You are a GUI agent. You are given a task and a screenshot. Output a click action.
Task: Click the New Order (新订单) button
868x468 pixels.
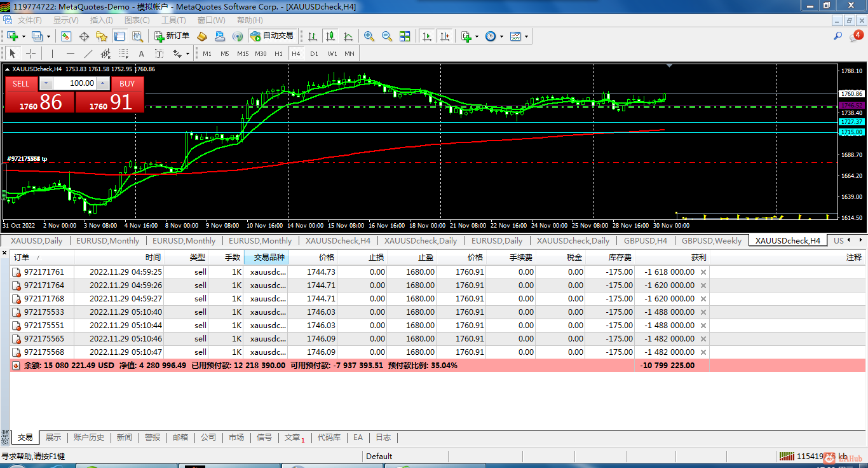(x=172, y=36)
